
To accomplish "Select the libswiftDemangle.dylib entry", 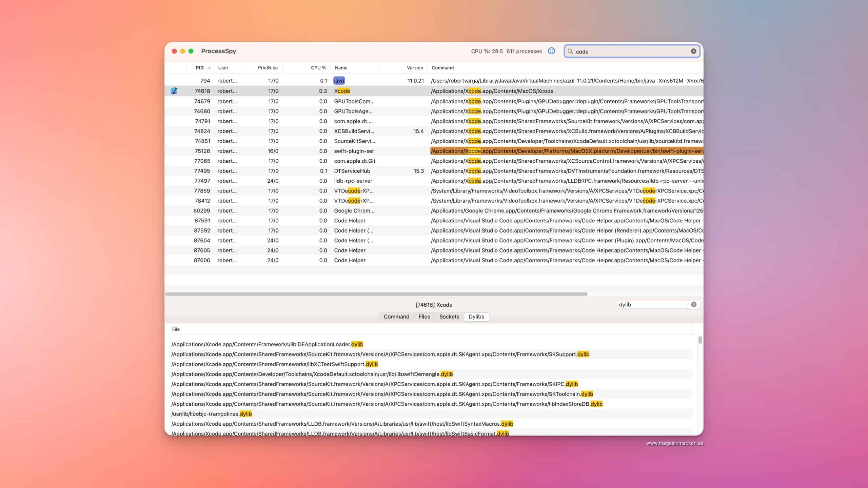I will [x=431, y=374].
